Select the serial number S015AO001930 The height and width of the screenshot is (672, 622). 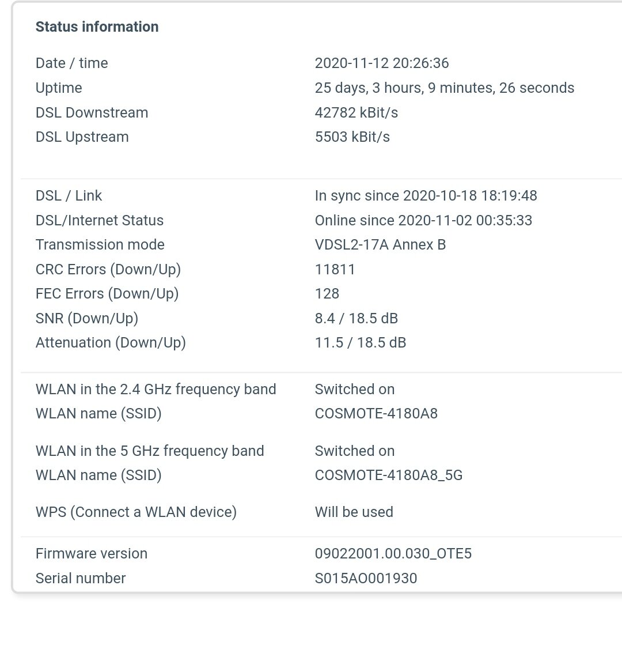tap(366, 578)
